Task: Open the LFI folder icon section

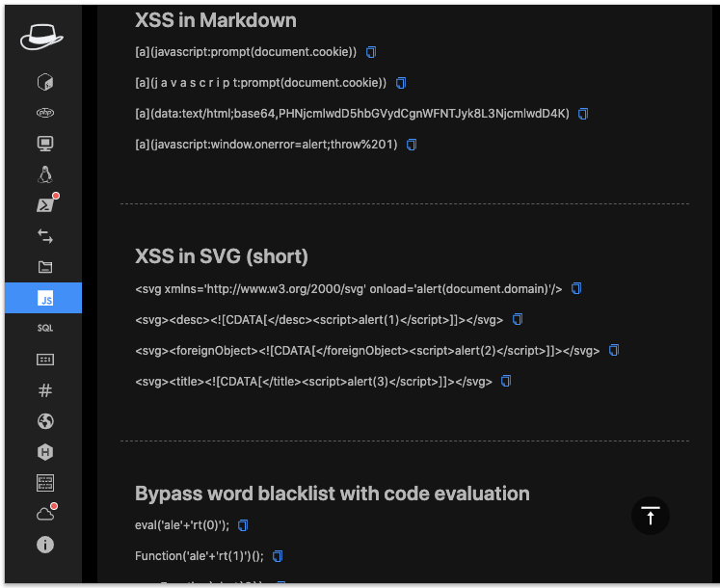Action: pyautogui.click(x=45, y=267)
